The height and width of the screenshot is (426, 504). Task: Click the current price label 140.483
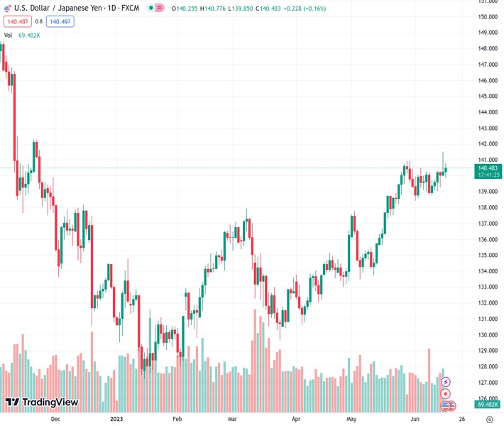tap(489, 168)
